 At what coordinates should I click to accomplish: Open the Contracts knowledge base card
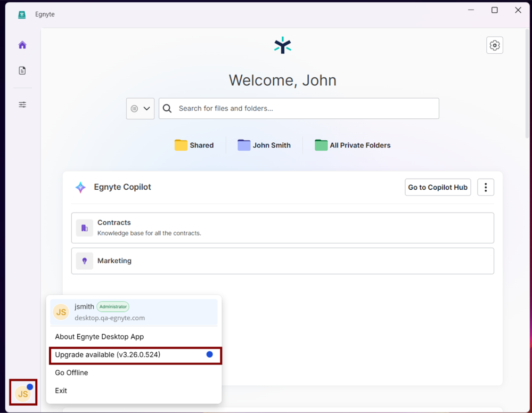[283, 228]
